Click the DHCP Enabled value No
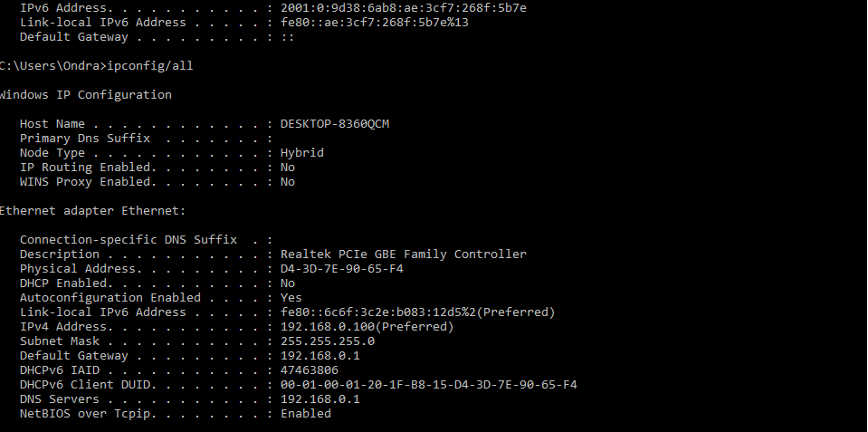 pos(288,283)
